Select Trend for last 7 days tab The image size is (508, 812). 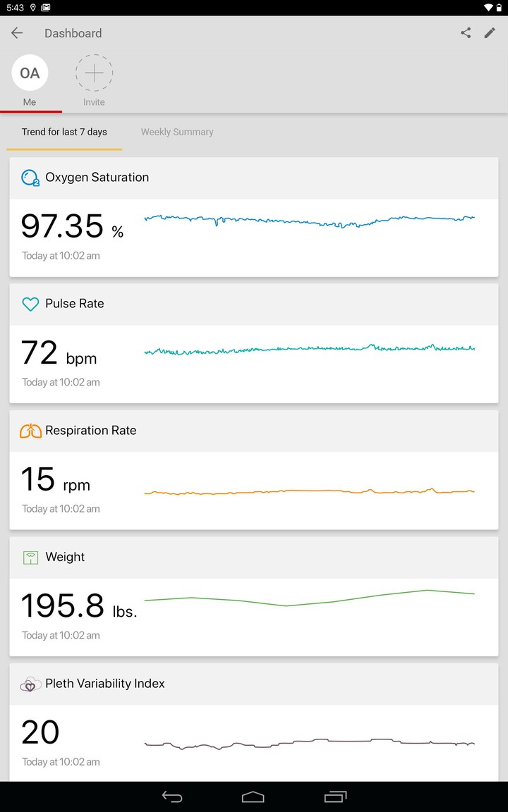pos(64,132)
